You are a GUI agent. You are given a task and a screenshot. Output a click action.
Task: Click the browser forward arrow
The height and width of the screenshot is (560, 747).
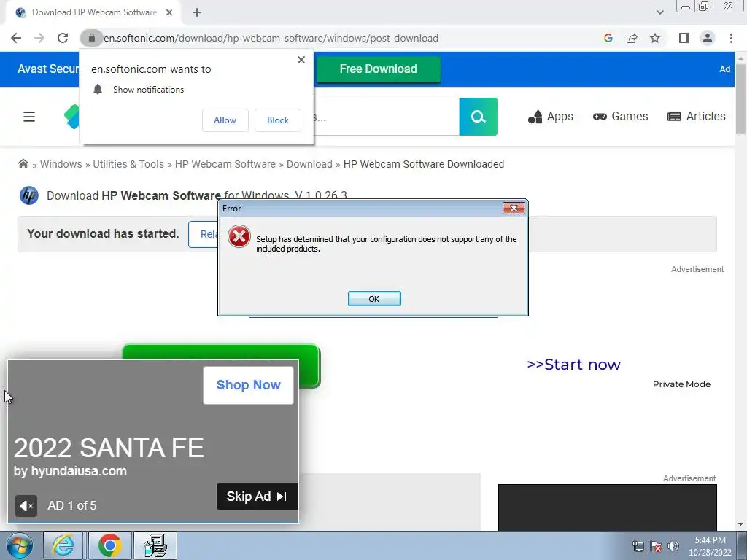39,38
